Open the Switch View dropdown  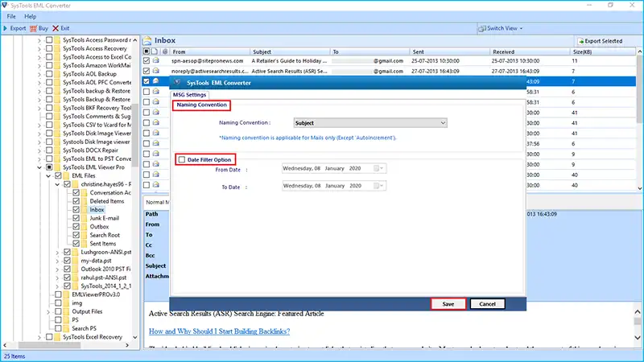pos(500,28)
